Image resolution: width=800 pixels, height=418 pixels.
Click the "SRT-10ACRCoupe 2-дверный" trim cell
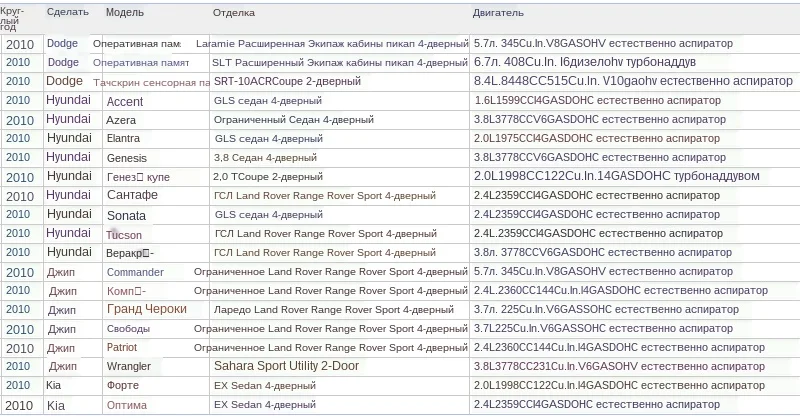click(287, 81)
